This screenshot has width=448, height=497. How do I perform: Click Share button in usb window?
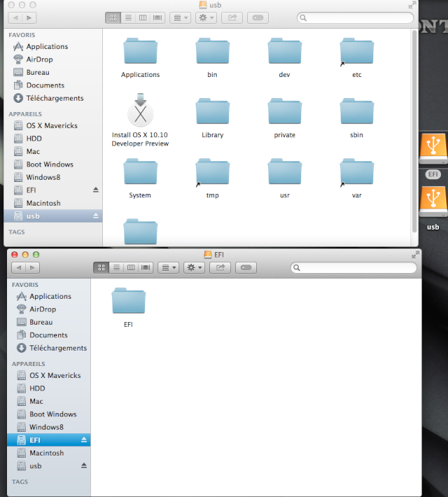[x=232, y=17]
